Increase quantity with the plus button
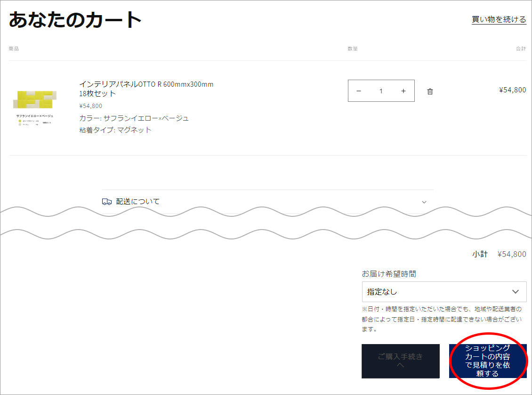 point(403,91)
